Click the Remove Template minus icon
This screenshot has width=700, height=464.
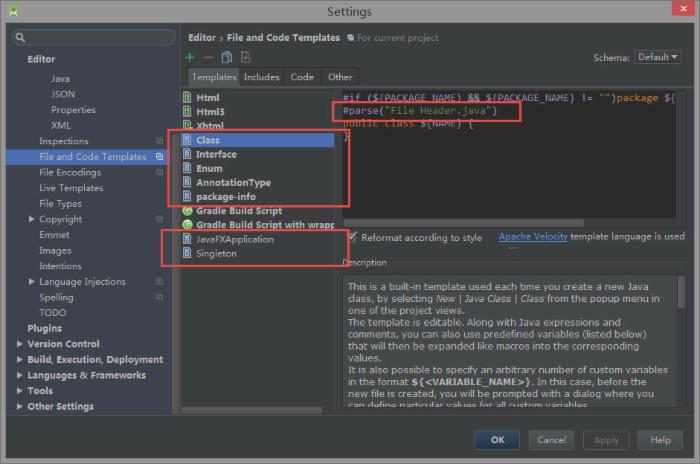click(x=208, y=57)
